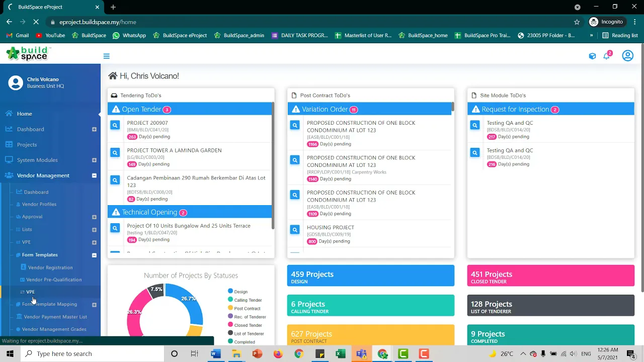Screen dimensions: 644x362
Task: Click the cube icon in the top bar
Action: (x=592, y=56)
